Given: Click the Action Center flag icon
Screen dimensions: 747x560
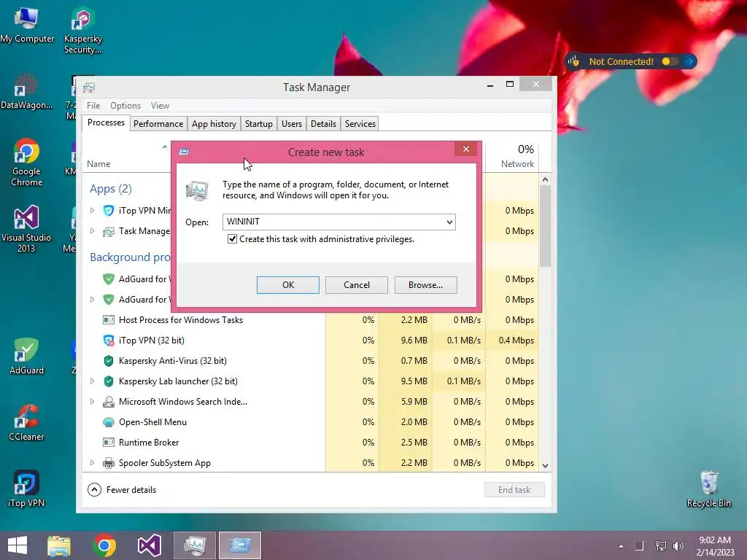Looking at the screenshot, I should pyautogui.click(x=639, y=545).
